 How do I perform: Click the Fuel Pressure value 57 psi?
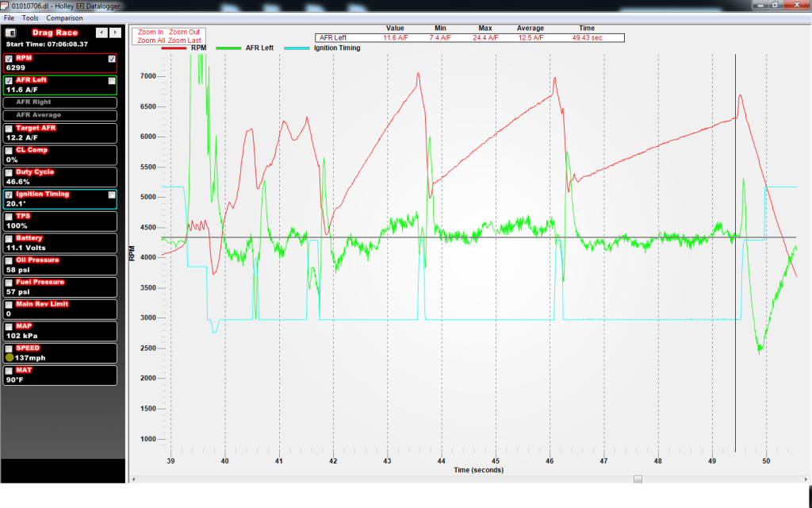pos(17,292)
